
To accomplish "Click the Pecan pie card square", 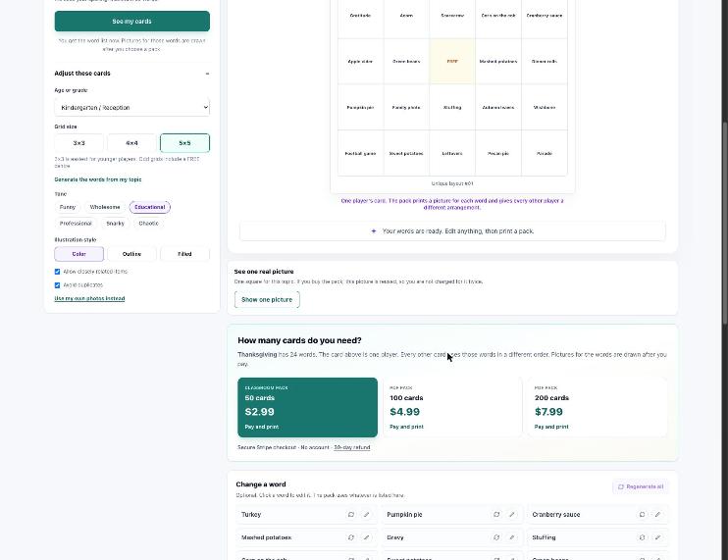I will click(x=498, y=153).
